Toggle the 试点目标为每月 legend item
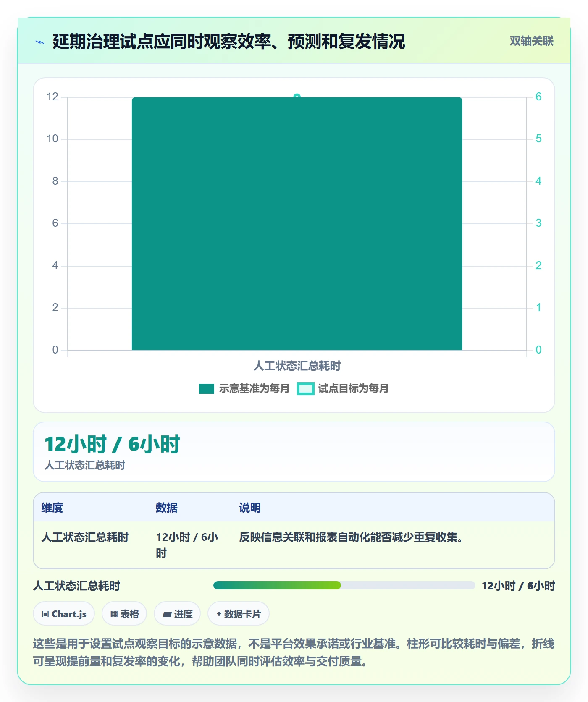 (x=343, y=389)
